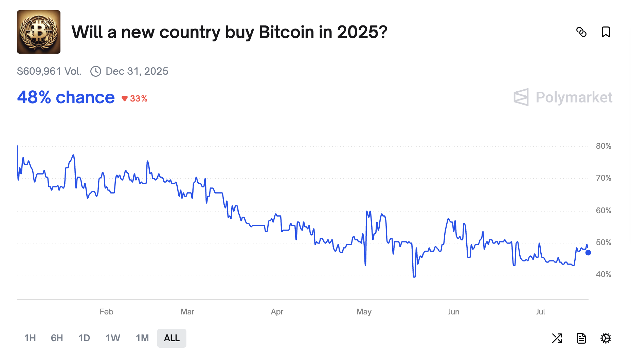Image resolution: width=631 pixels, height=364 pixels.
Task: Show the 1M time range
Action: [x=142, y=338]
